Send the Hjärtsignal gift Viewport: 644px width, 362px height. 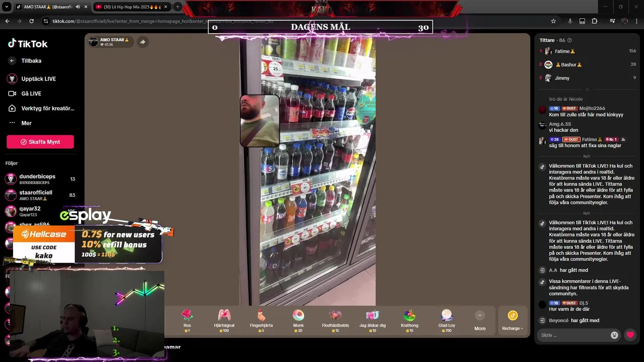224,320
